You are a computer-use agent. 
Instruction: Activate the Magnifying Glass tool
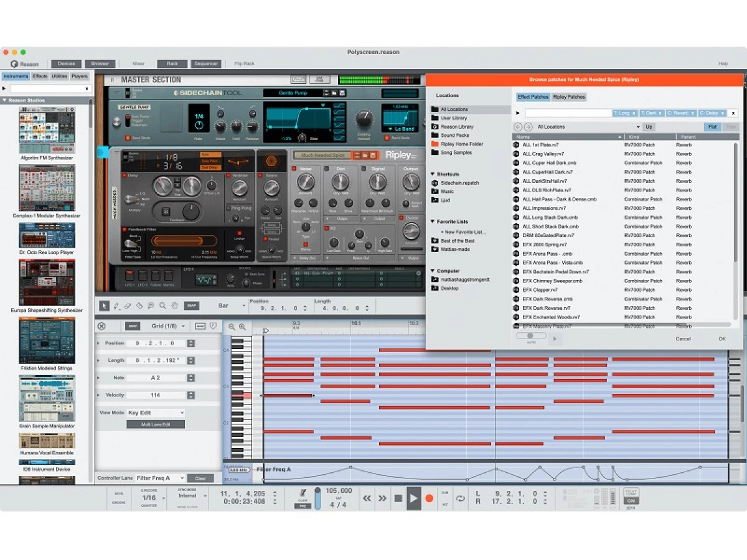pos(162,306)
